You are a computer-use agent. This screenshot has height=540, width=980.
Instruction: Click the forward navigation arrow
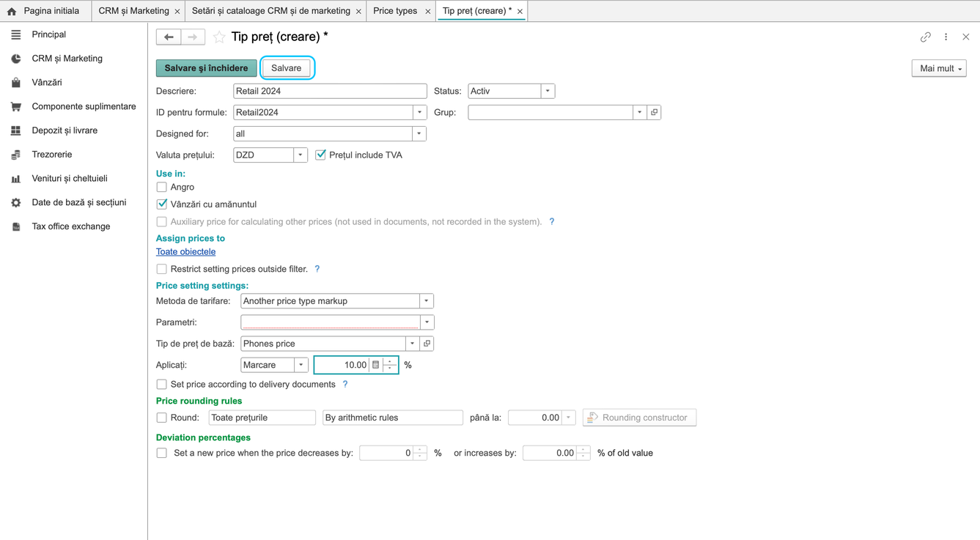(x=193, y=37)
